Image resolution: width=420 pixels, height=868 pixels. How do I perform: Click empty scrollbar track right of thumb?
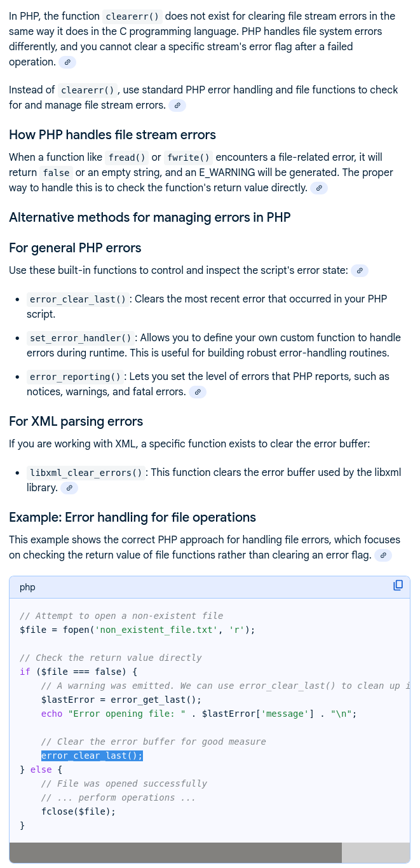[376, 853]
